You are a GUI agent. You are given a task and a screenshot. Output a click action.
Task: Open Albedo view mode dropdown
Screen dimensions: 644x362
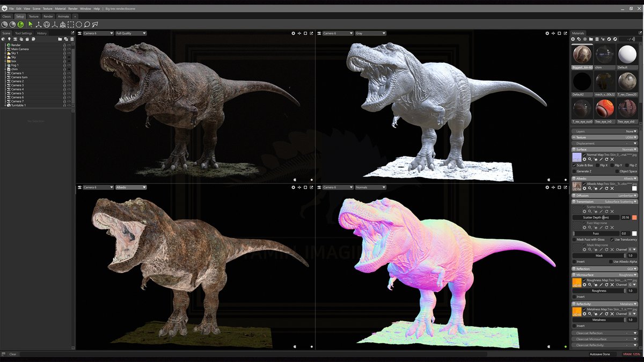point(131,187)
